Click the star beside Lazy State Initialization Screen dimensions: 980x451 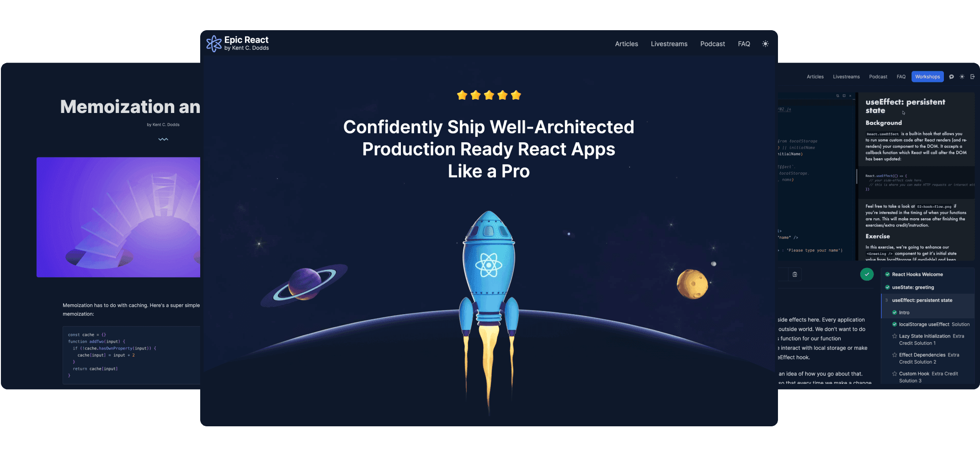[x=895, y=336]
